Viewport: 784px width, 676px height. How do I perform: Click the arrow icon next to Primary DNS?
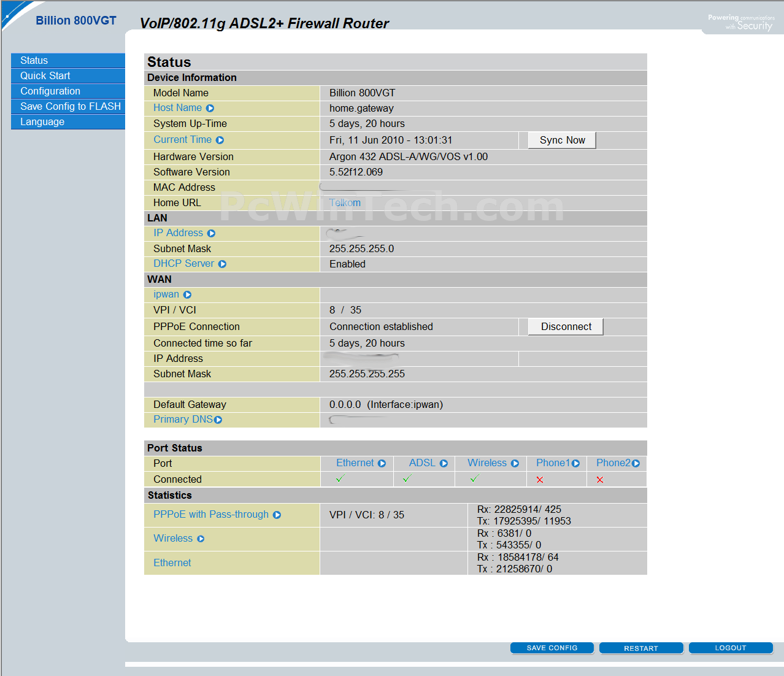click(218, 420)
